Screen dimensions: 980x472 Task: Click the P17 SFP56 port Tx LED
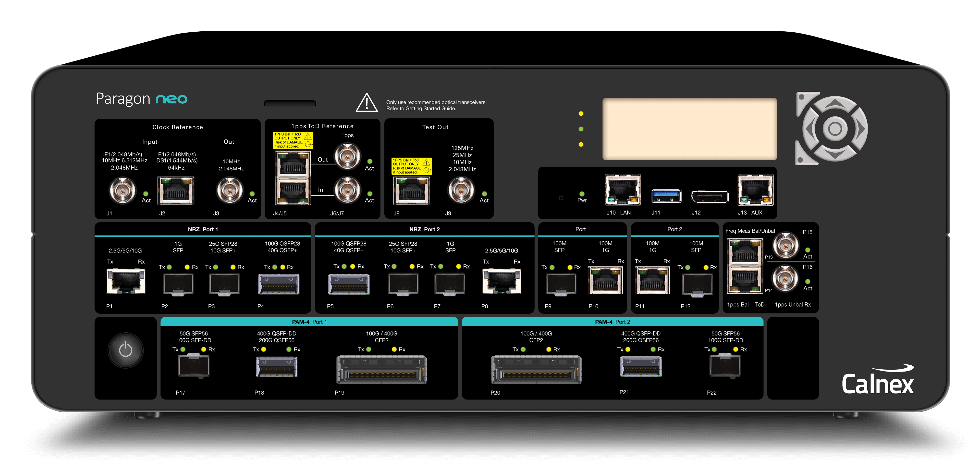click(x=183, y=349)
